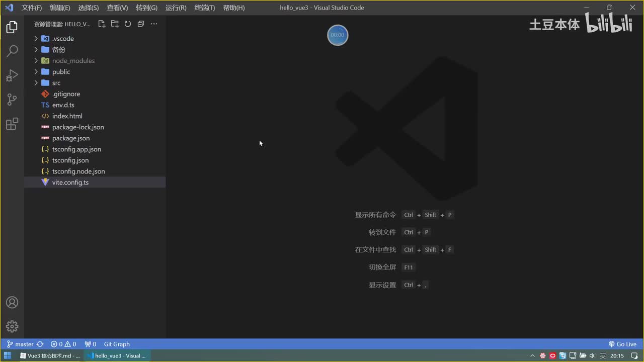Start the server with Go Live
The image size is (644, 362).
click(x=622, y=344)
